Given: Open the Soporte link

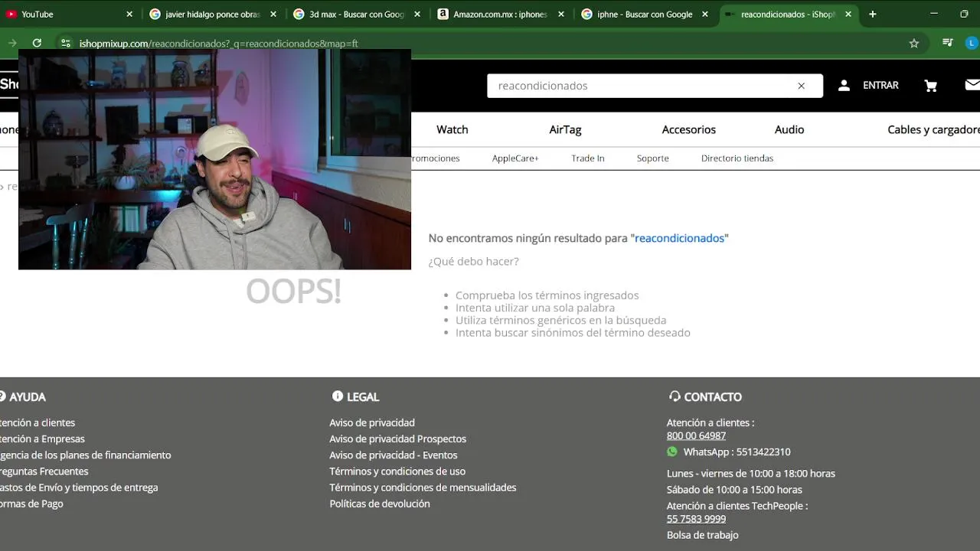Looking at the screenshot, I should pyautogui.click(x=653, y=158).
